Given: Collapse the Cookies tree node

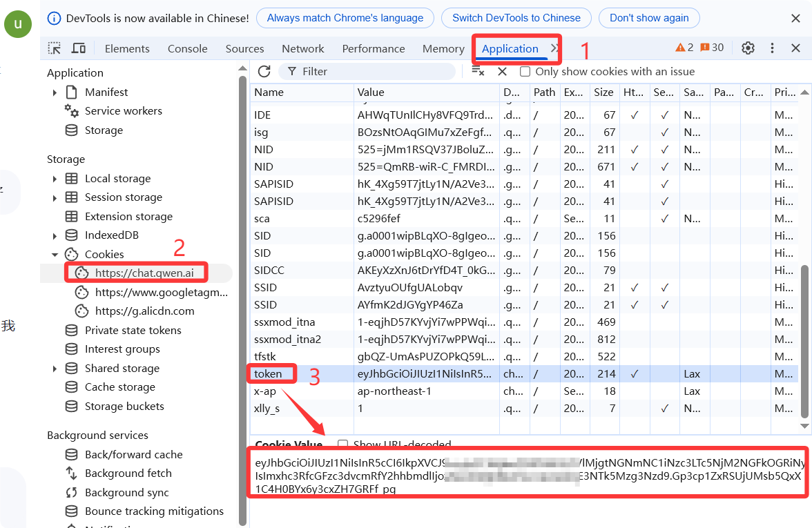Looking at the screenshot, I should point(55,255).
